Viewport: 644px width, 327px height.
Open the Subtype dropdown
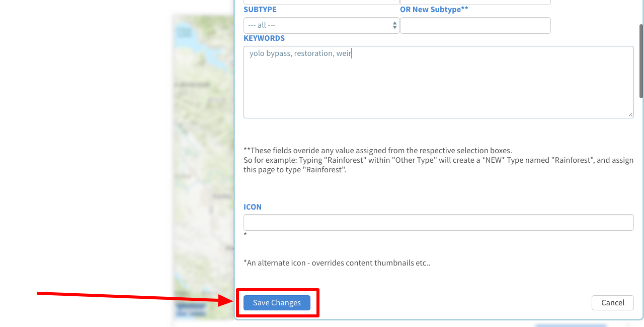[321, 25]
